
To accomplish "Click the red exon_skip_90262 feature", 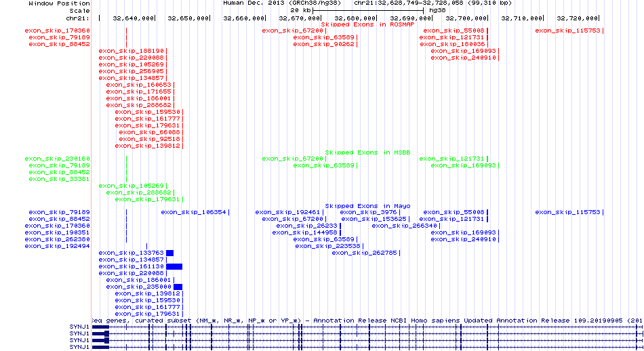I will click(324, 44).
